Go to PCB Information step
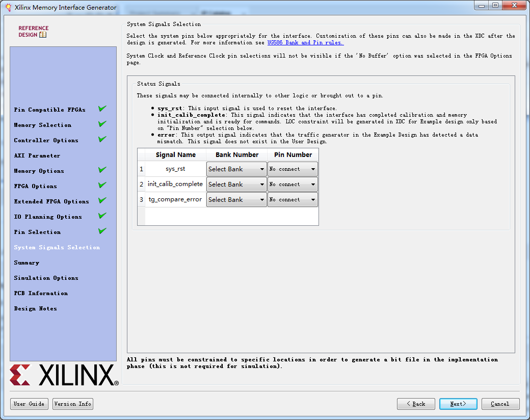The width and height of the screenshot is (530, 420). pos(41,293)
